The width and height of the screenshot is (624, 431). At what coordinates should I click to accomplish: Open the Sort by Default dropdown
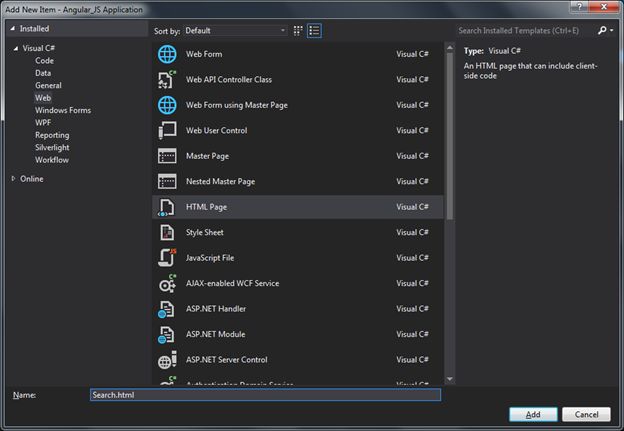tap(236, 31)
